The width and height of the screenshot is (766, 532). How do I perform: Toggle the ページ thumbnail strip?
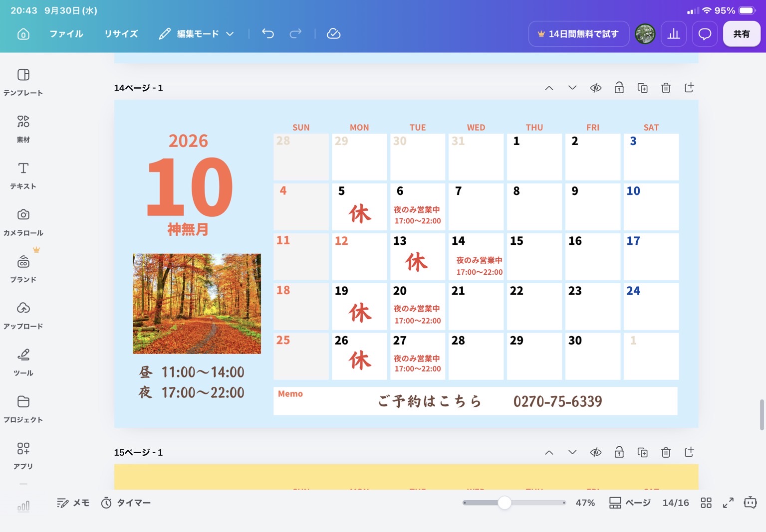click(630, 503)
